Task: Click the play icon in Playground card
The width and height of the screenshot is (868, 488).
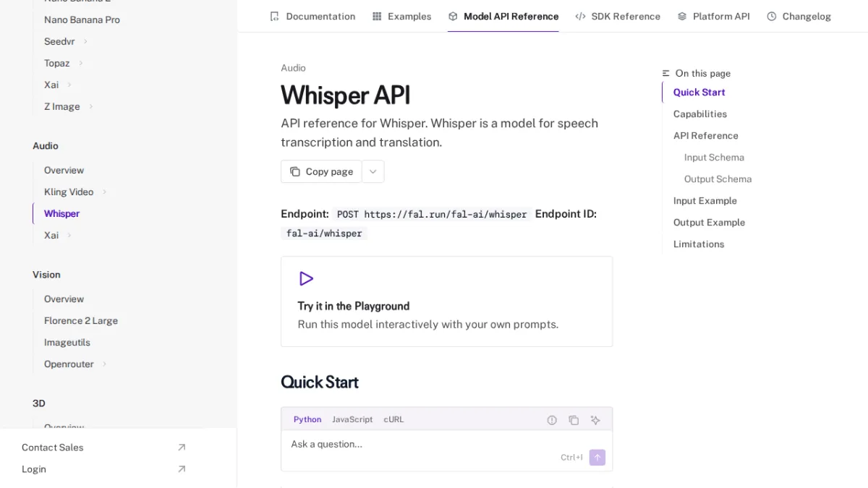Action: coord(306,278)
